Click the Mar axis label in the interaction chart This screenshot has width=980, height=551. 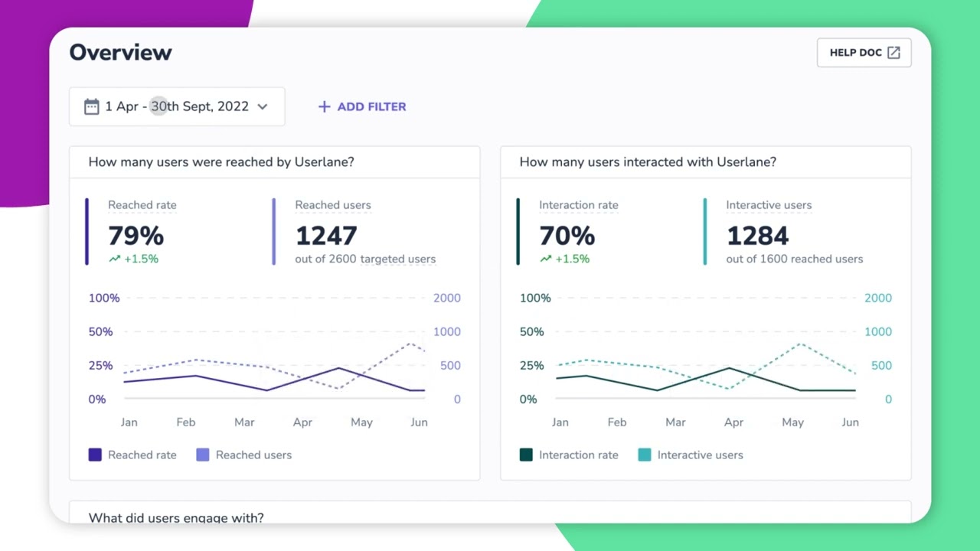click(x=675, y=422)
